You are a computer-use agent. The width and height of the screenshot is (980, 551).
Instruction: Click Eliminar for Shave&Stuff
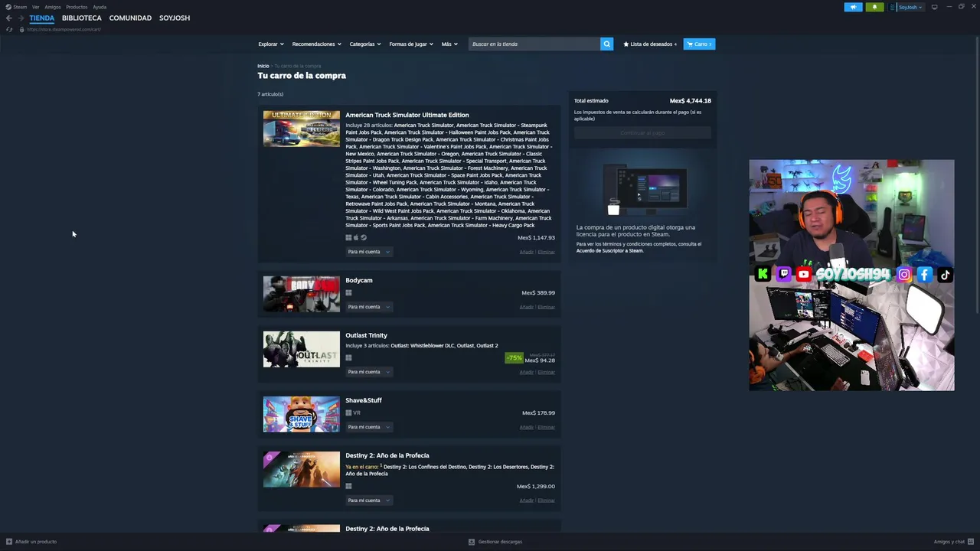(546, 427)
